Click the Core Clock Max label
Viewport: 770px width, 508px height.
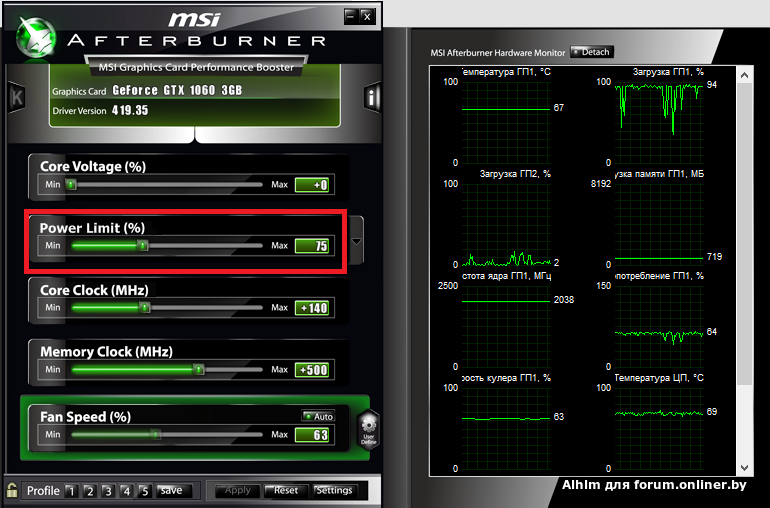[x=279, y=308]
